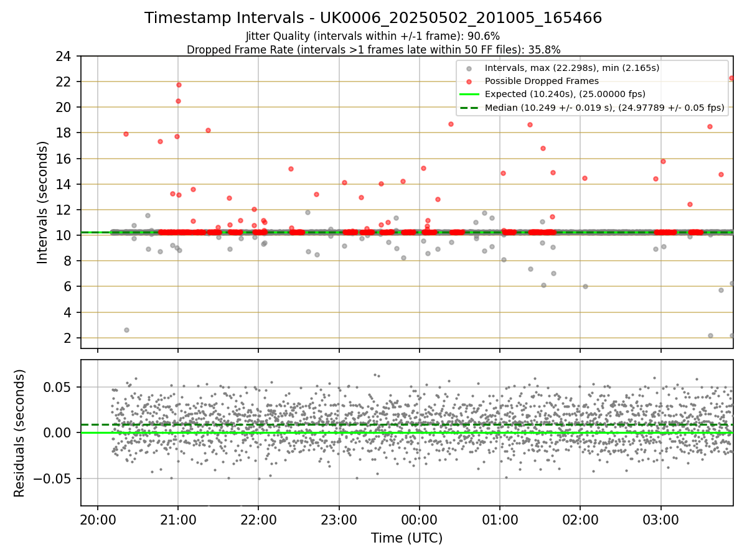Click the dashed green Median line sample in the legend
This screenshot has width=747, height=560.
[x=469, y=108]
